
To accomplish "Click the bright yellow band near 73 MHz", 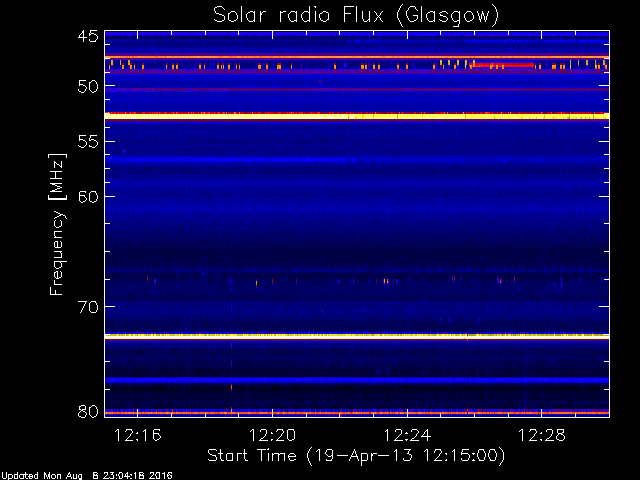I will pos(357,337).
